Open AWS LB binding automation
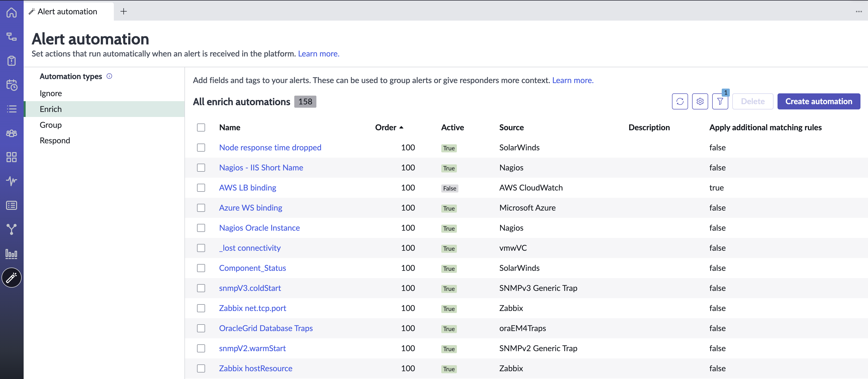 tap(247, 187)
